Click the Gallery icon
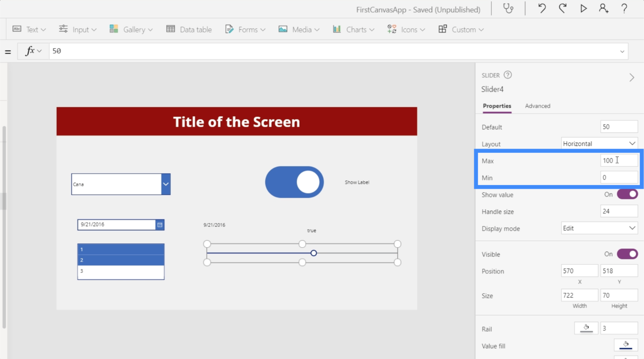The width and height of the screenshot is (644, 359). pyautogui.click(x=114, y=29)
